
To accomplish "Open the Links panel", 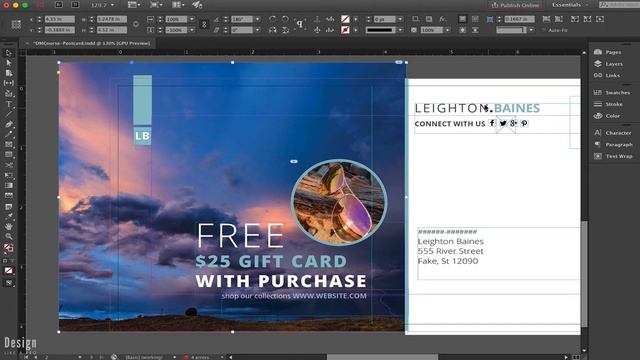I will pyautogui.click(x=607, y=76).
